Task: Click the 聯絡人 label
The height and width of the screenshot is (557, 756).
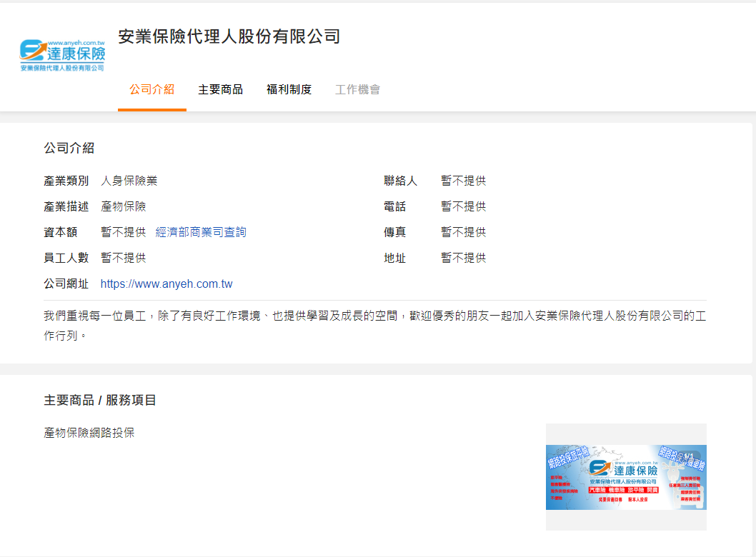Action: coord(400,181)
